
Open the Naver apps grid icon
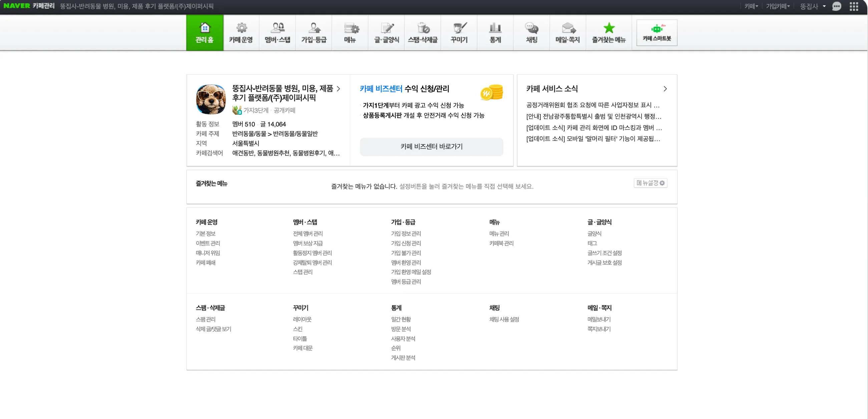(x=854, y=6)
